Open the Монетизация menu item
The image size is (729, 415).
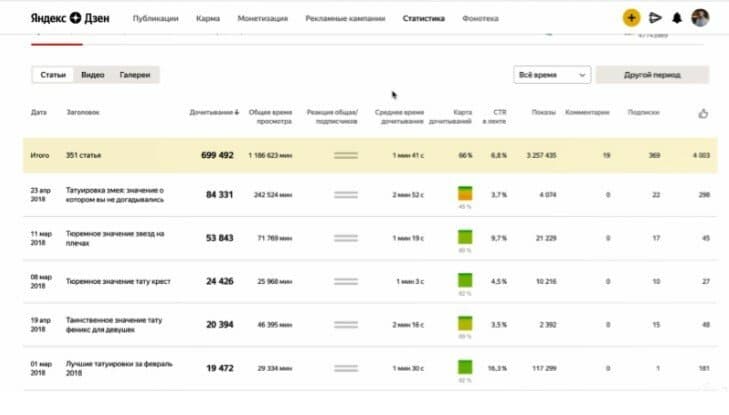click(x=263, y=19)
